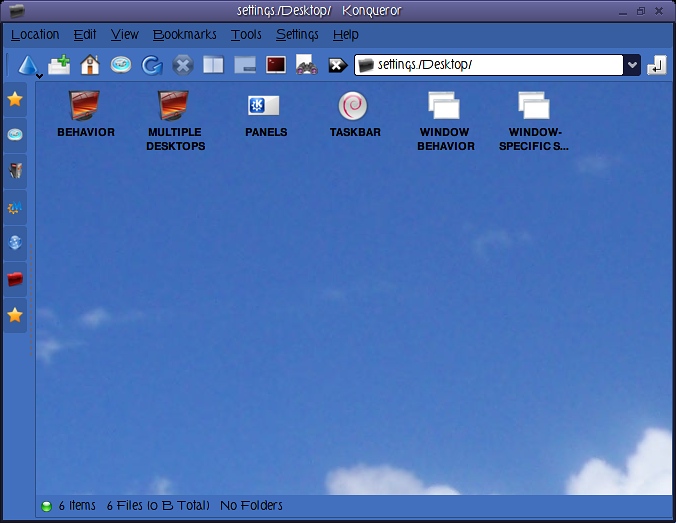Viewport: 676px width, 523px height.
Task: Open find file binoculars icon
Action: click(307, 65)
